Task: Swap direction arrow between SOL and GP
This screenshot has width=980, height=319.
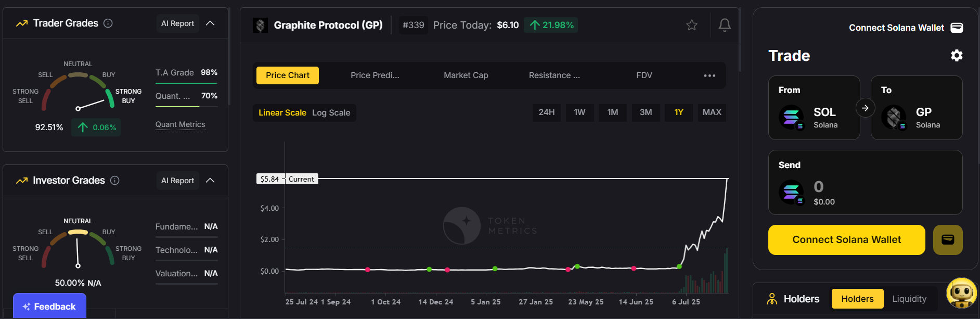Action: (866, 108)
